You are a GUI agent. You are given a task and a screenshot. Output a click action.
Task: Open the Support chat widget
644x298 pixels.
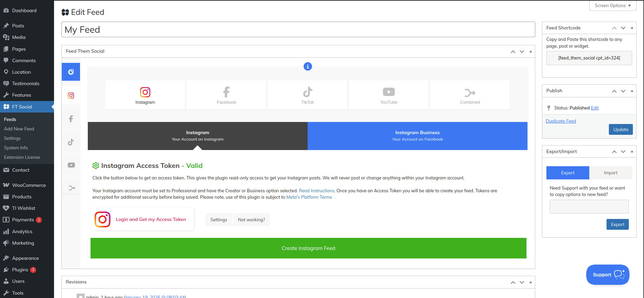pos(608,275)
